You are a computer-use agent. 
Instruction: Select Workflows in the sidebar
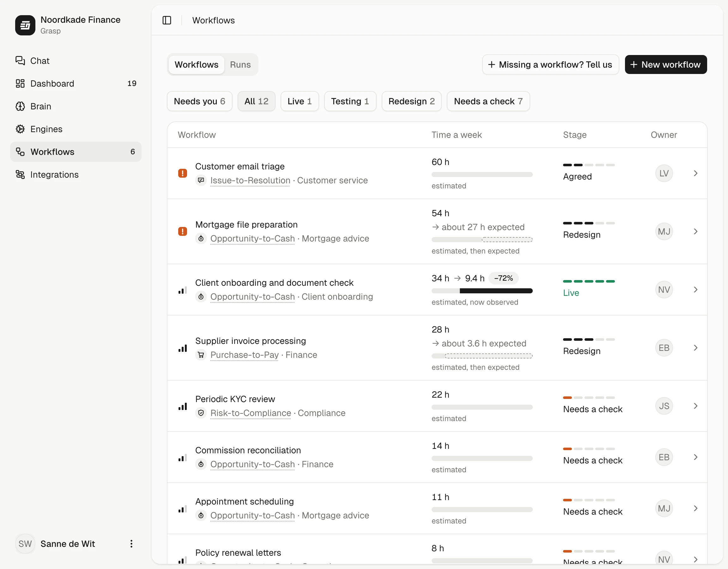click(x=76, y=152)
